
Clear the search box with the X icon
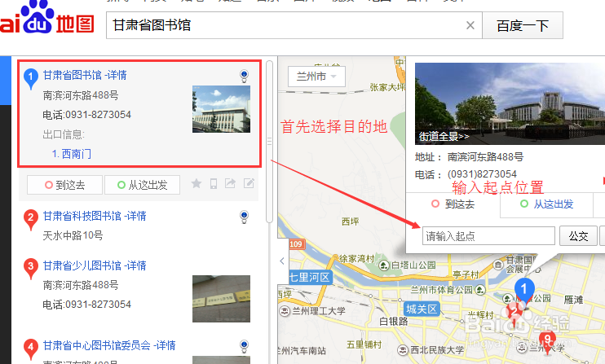tap(470, 25)
